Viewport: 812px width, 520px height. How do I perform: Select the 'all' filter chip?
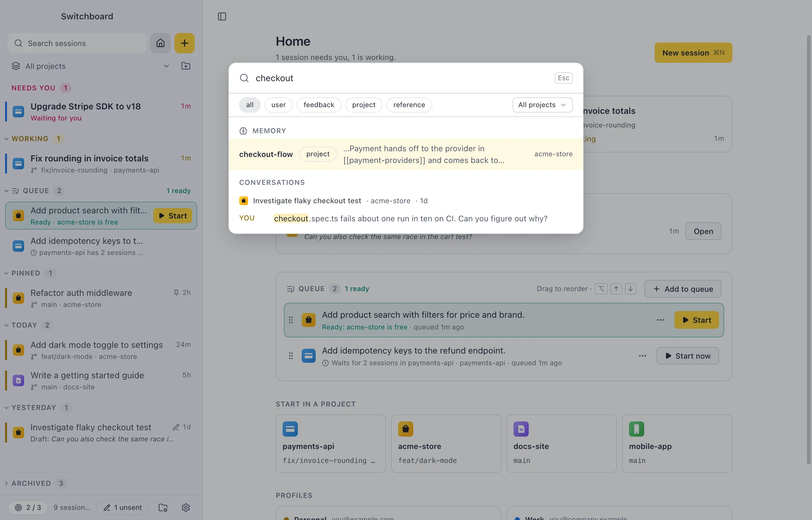[250, 105]
